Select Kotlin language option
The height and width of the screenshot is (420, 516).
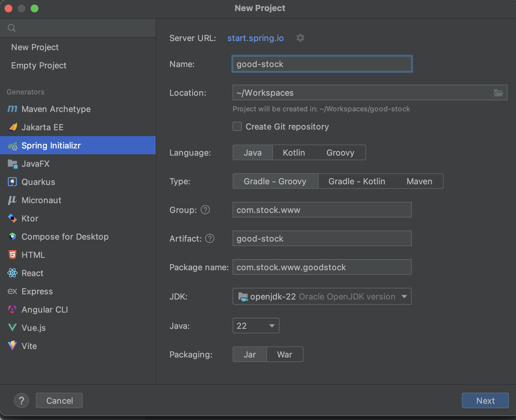(294, 152)
